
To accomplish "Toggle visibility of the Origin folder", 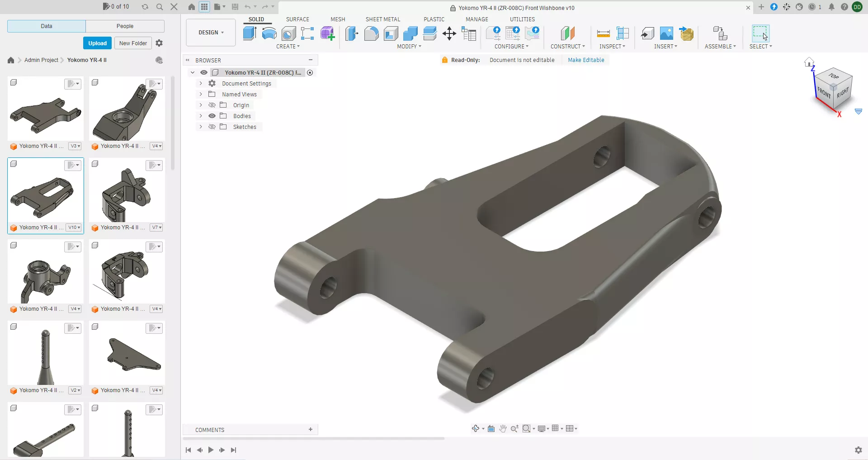I will 212,105.
